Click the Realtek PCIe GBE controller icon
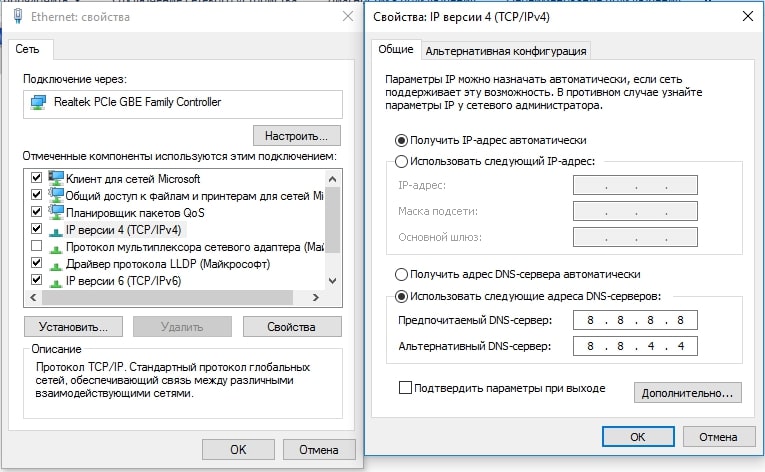 (x=38, y=103)
